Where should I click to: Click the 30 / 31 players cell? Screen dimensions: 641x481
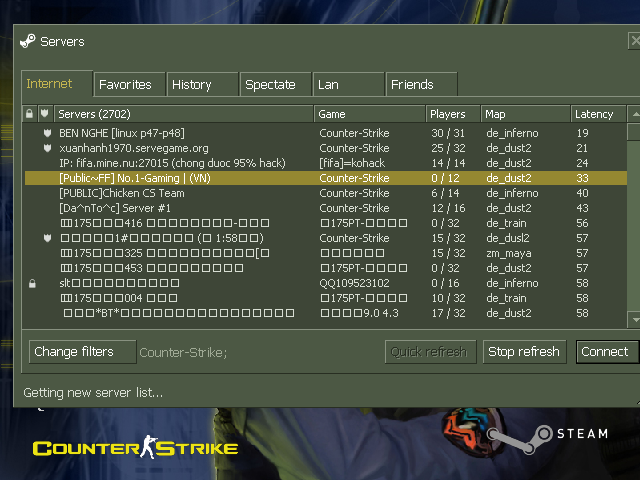click(448, 133)
